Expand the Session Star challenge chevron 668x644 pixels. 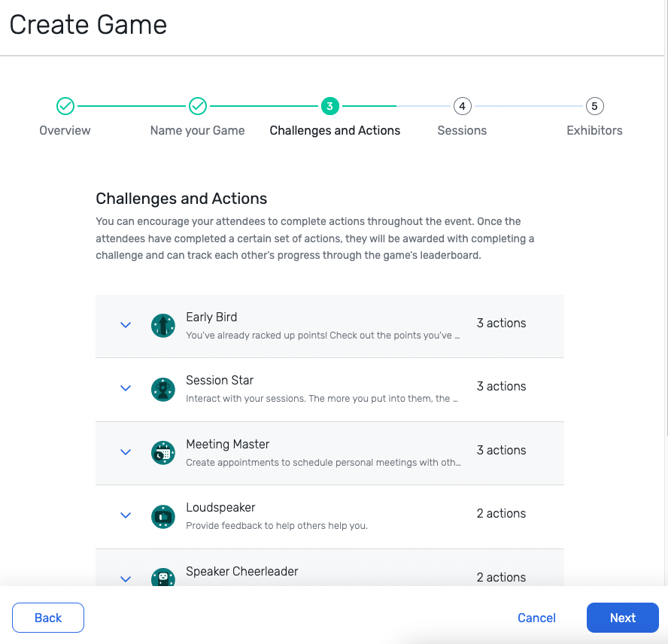[x=126, y=388]
